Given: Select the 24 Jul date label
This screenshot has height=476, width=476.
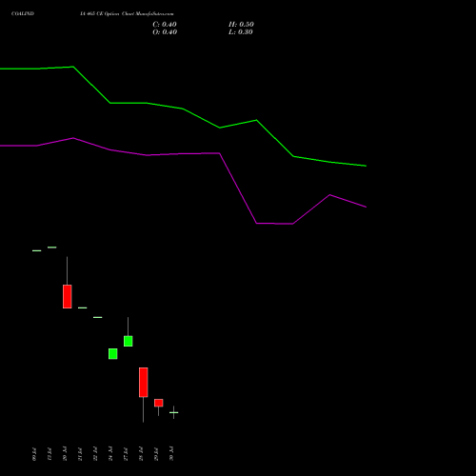Looking at the screenshot, I should [110, 454].
